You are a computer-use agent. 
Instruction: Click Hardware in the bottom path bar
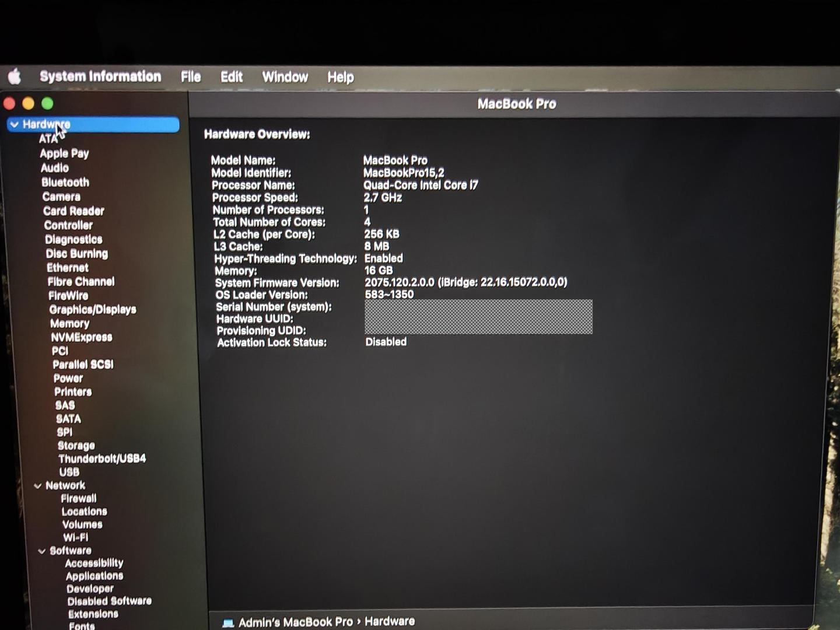tap(390, 621)
